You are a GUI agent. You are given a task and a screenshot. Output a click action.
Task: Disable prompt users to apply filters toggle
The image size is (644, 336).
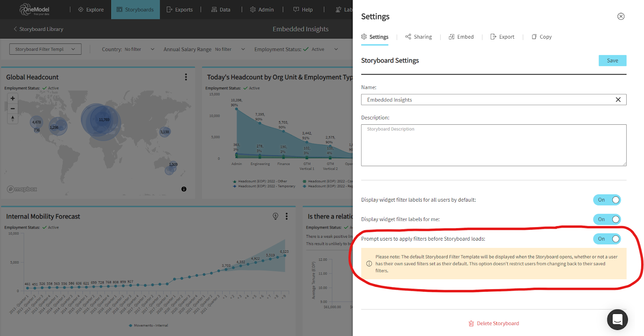click(x=607, y=239)
